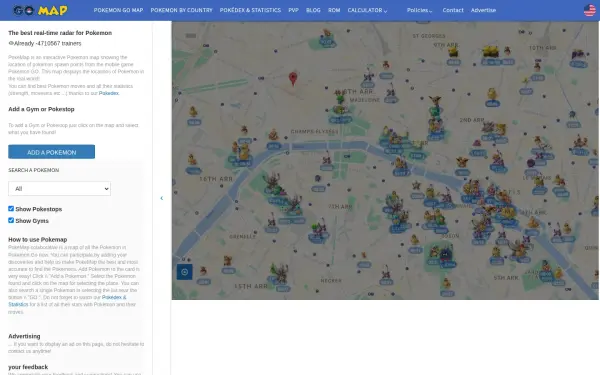Viewport: 600px width, 375px height.
Task: Click the CHAMPS-ELYSEES map label
Action: (314, 131)
